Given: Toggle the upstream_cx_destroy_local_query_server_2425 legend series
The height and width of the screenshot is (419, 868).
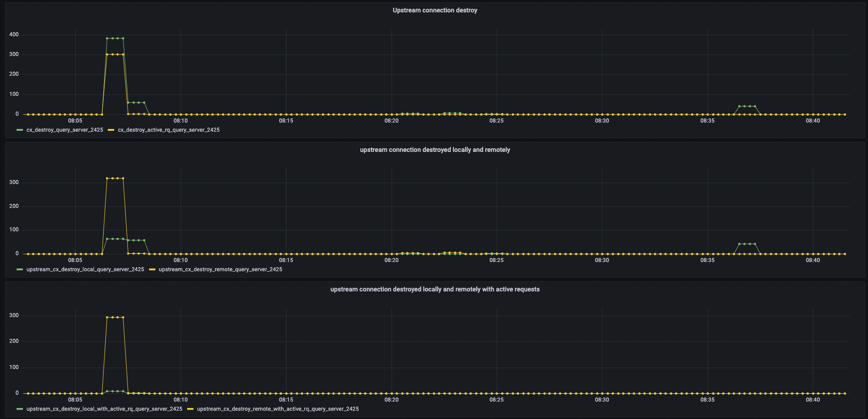Looking at the screenshot, I should coord(85,269).
